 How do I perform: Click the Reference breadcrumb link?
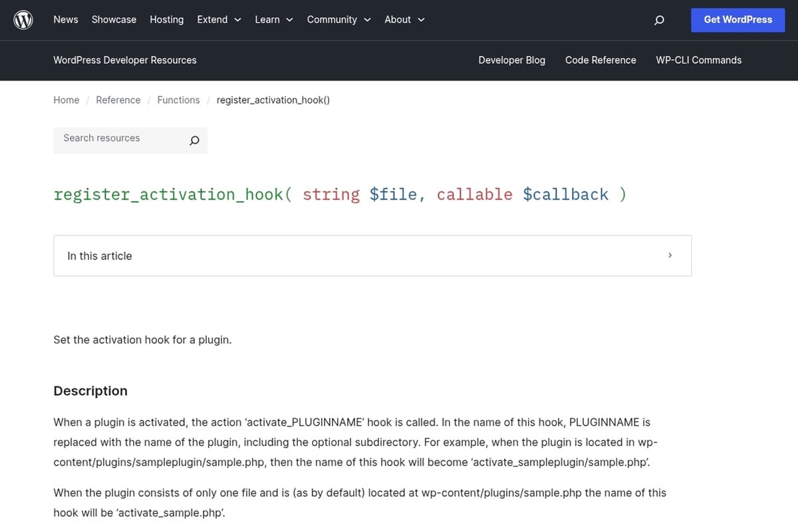tap(118, 100)
